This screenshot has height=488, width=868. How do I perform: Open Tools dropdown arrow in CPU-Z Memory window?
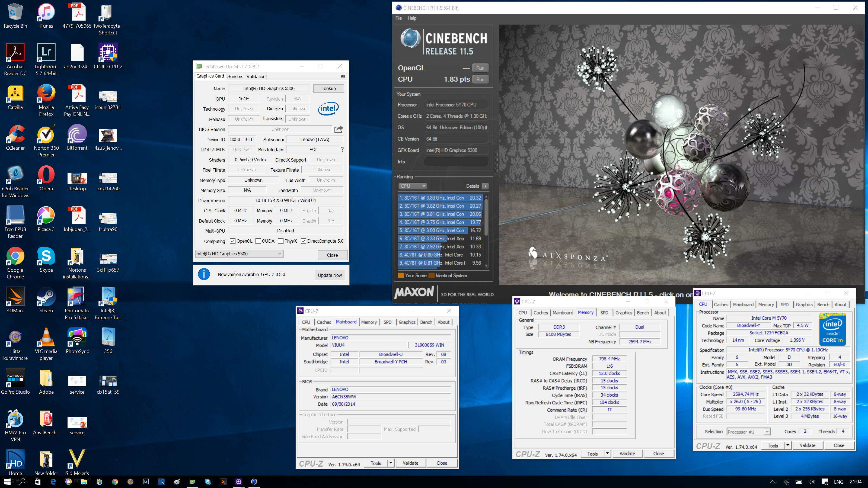tap(607, 454)
